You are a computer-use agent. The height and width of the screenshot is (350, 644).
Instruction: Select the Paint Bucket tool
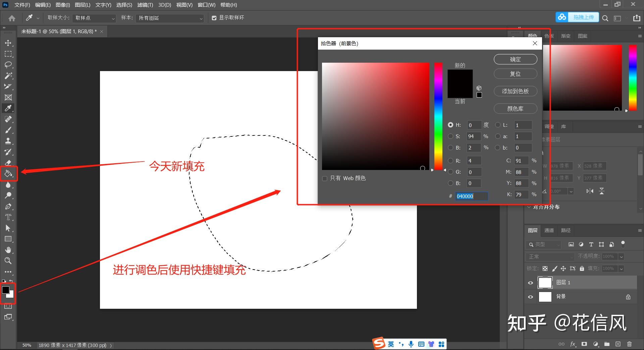[x=8, y=174]
